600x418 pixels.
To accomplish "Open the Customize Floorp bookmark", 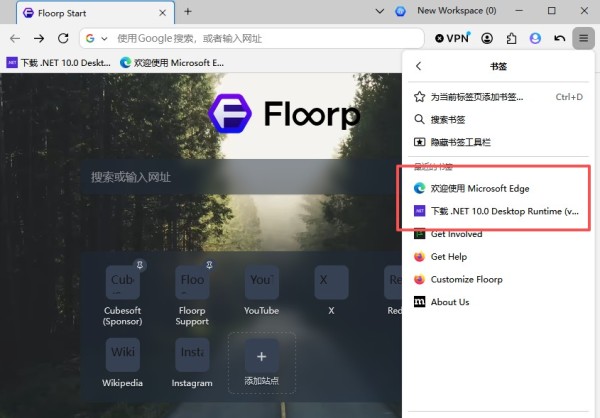I will tap(499, 279).
